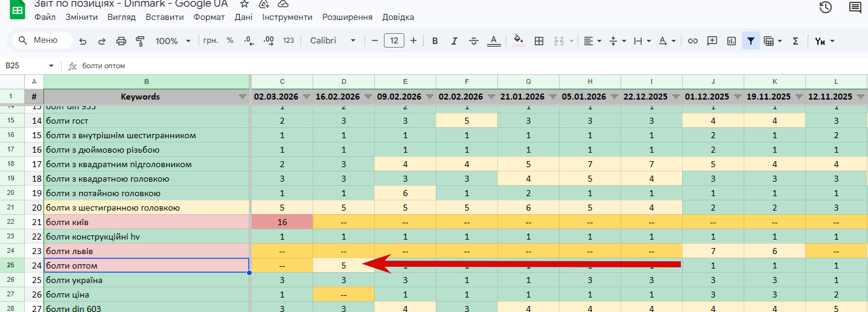Open the Змінити menu

click(81, 17)
